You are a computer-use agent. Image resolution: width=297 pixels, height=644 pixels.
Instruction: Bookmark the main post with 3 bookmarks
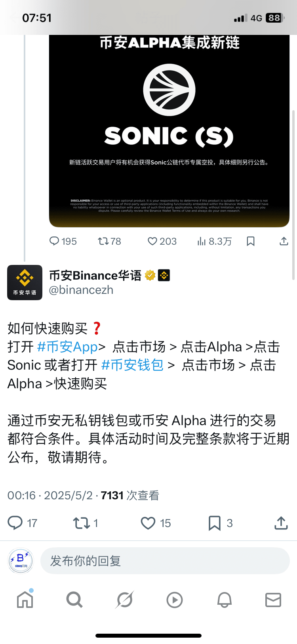point(215,523)
